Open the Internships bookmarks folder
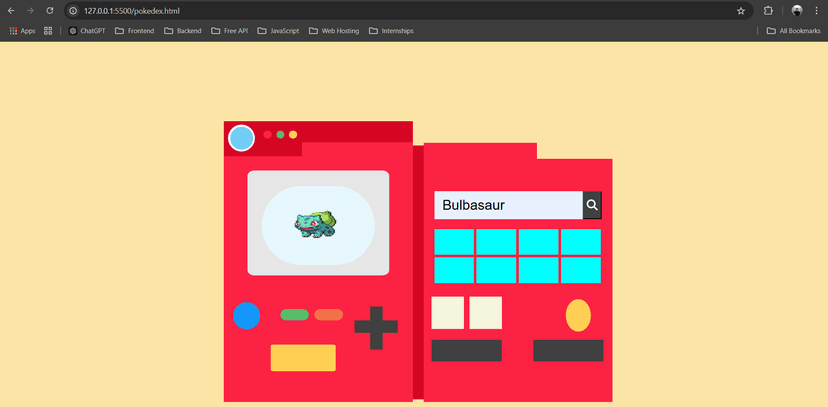This screenshot has width=828, height=407. click(x=391, y=31)
